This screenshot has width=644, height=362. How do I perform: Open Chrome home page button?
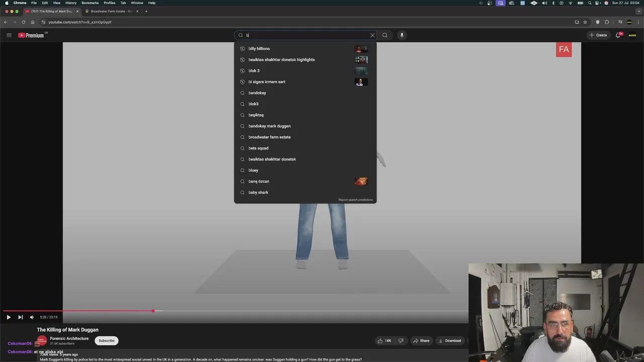[33, 22]
